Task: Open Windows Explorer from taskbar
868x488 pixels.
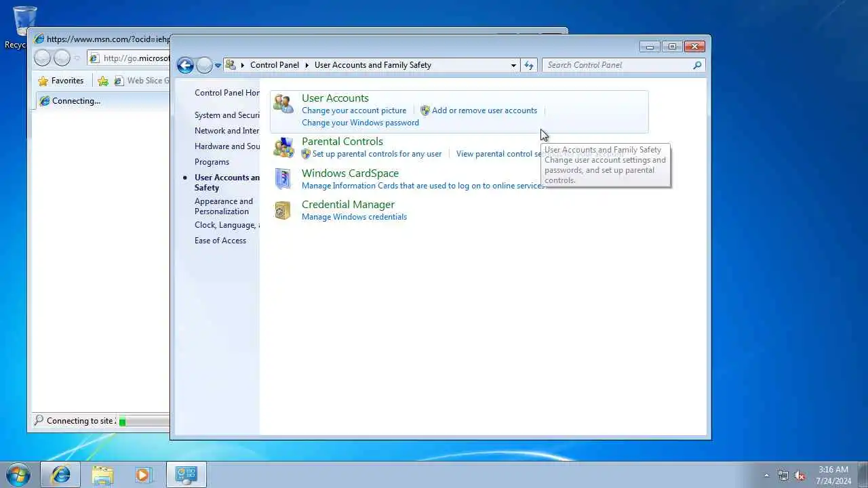Action: click(x=102, y=474)
